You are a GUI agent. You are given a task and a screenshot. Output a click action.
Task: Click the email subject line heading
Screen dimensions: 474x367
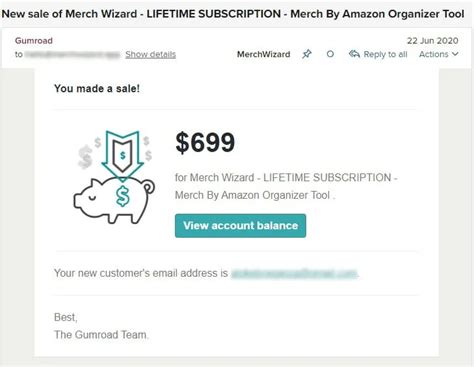(x=233, y=14)
